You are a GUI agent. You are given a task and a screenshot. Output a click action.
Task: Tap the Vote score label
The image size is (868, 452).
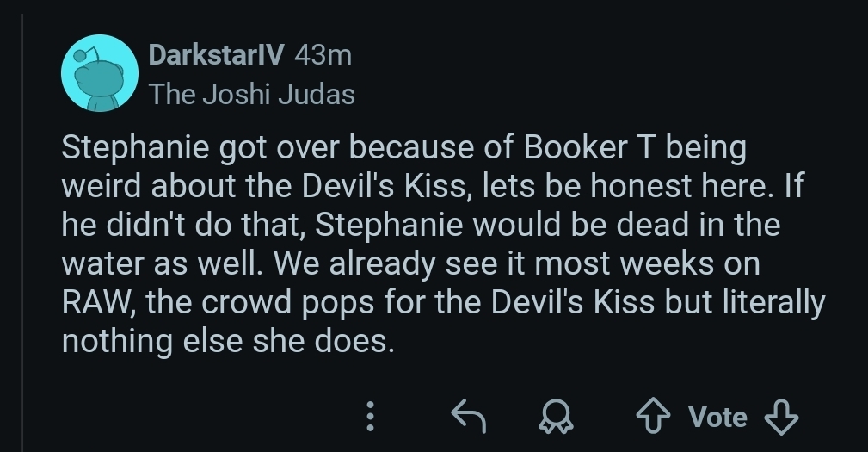tap(718, 417)
